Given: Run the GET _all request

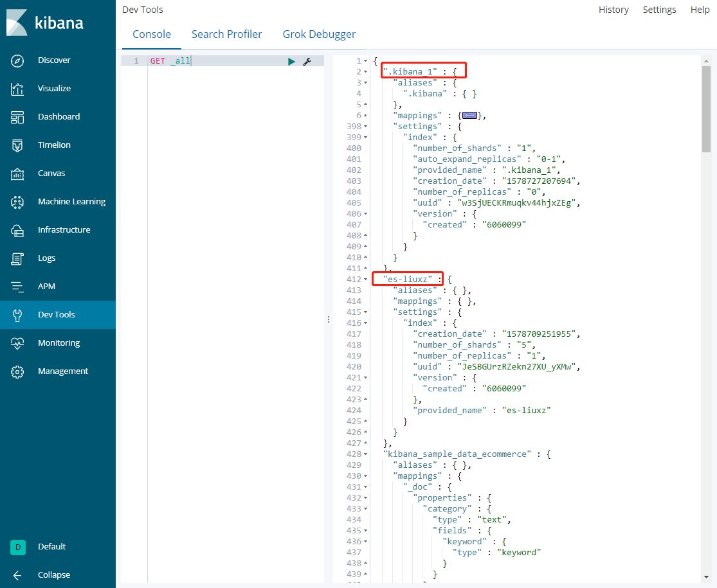Looking at the screenshot, I should pos(291,61).
